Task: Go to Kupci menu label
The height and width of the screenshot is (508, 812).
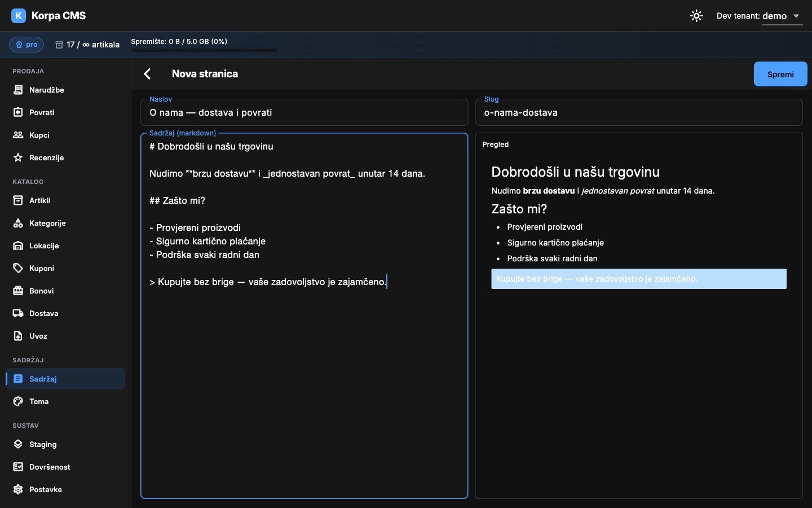Action: point(39,135)
